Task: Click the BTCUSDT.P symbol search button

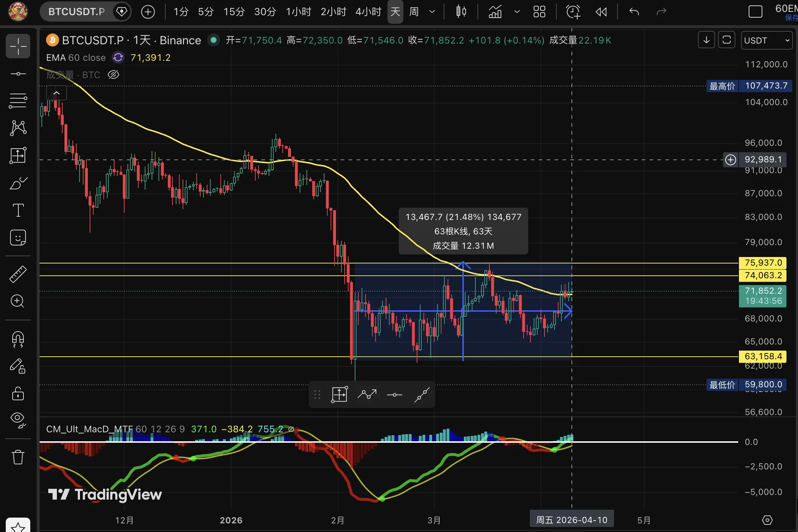Action: point(76,12)
